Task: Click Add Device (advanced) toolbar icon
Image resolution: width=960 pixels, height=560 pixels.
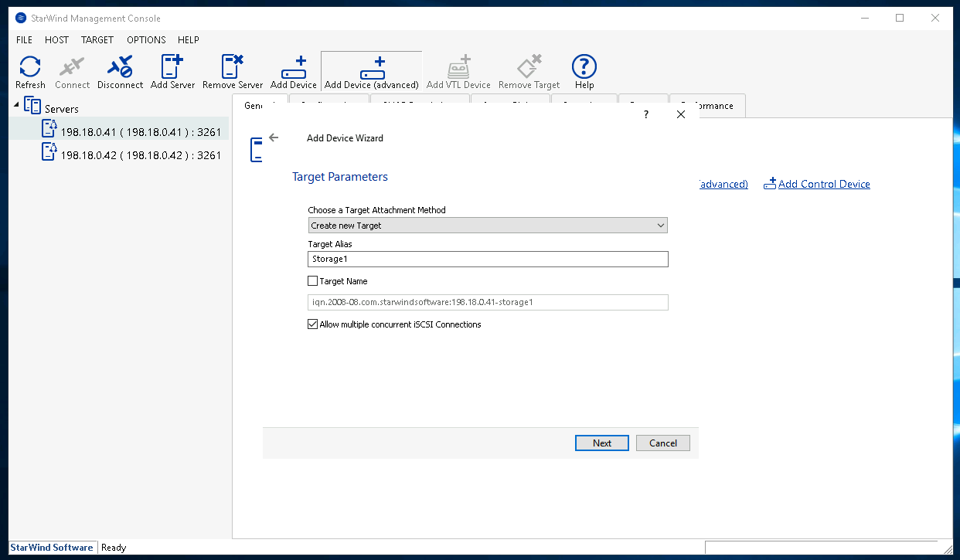Action: tap(371, 67)
